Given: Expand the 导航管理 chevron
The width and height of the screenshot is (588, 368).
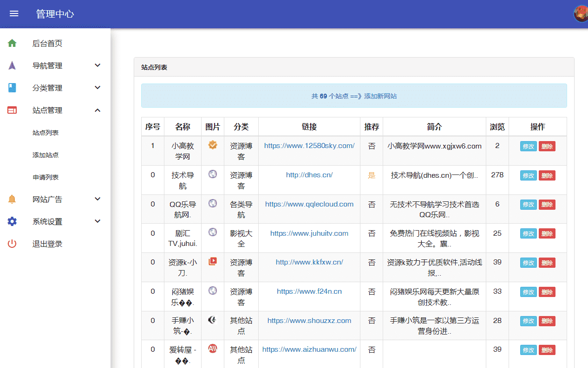Looking at the screenshot, I should (x=98, y=65).
